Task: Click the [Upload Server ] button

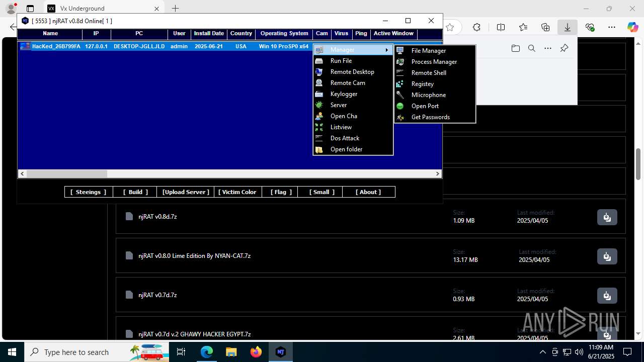Action: click(x=186, y=192)
